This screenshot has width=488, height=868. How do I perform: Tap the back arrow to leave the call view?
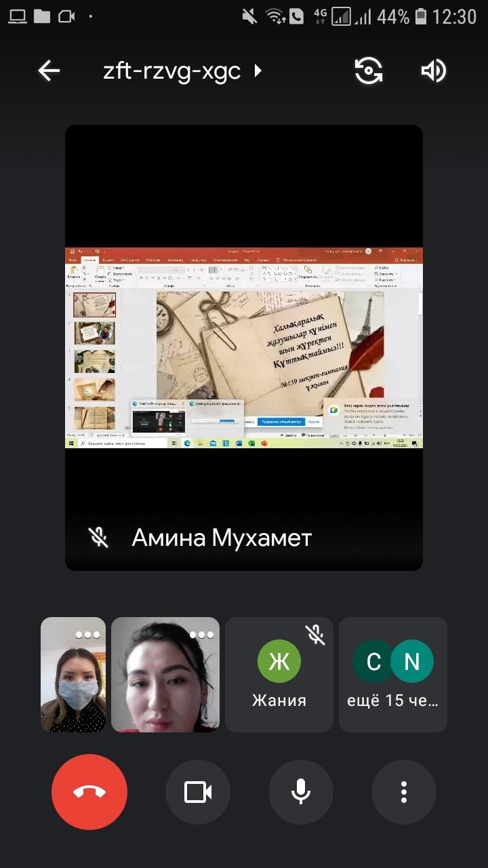pyautogui.click(x=49, y=71)
